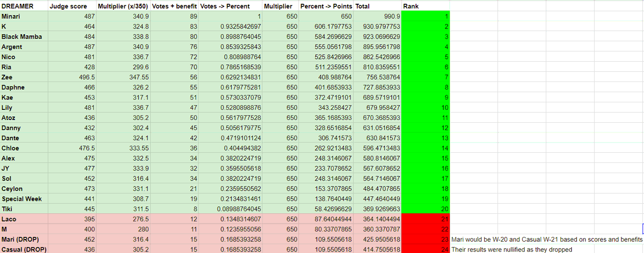Click the red rank 24 cell
The image size is (644, 253).
[x=426, y=250]
